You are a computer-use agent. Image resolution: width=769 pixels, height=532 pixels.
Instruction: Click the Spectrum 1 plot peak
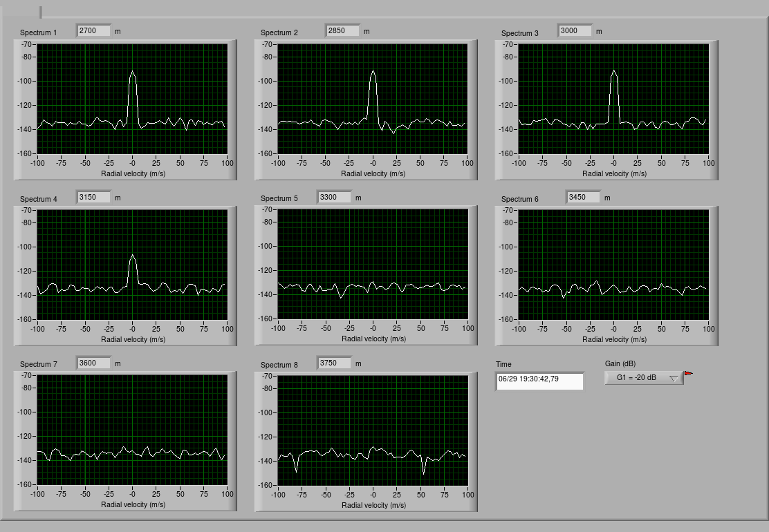132,72
